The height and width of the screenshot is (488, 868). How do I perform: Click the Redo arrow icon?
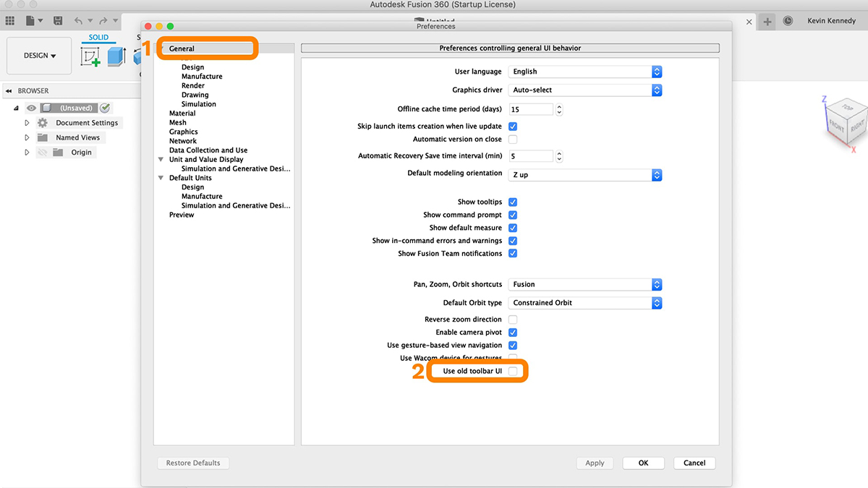point(103,22)
